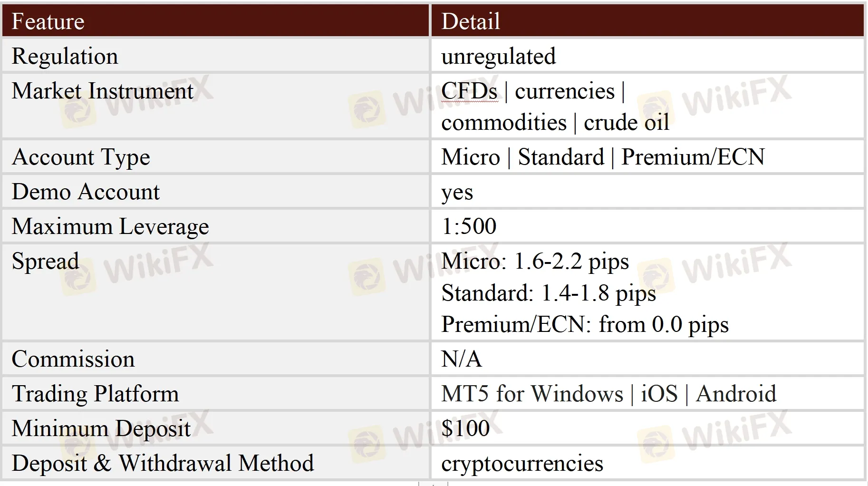This screenshot has width=868, height=486.
Task: Click the 1:500 leverage value
Action: click(x=469, y=226)
